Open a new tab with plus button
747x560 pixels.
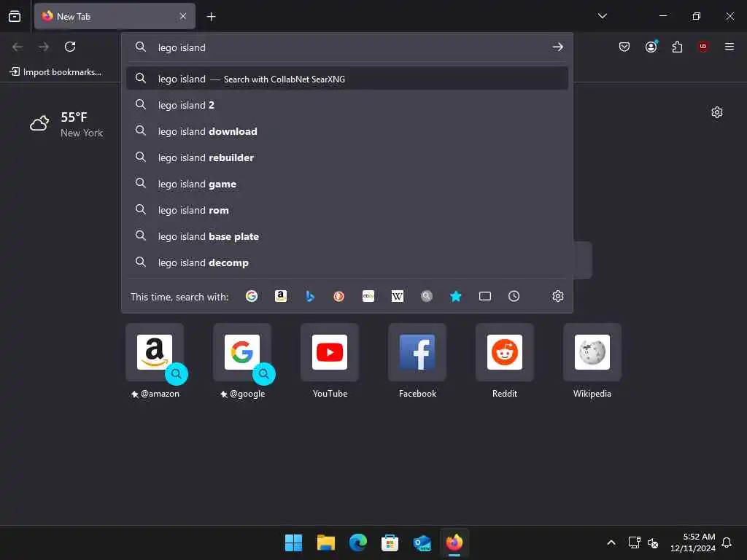[x=211, y=17]
